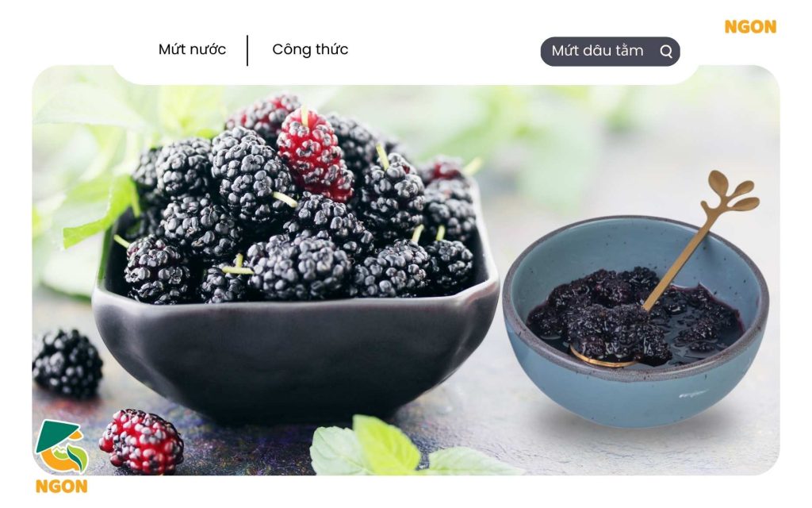The height and width of the screenshot is (508, 812).
Task: Click the black bowl of fresh mulberries
Action: coord(295,352)
